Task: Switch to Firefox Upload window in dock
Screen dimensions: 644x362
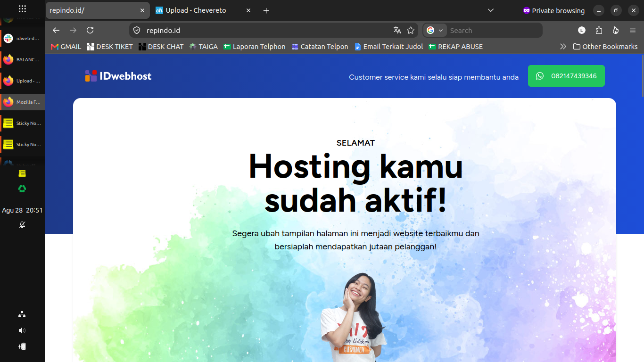Action: click(22, 81)
